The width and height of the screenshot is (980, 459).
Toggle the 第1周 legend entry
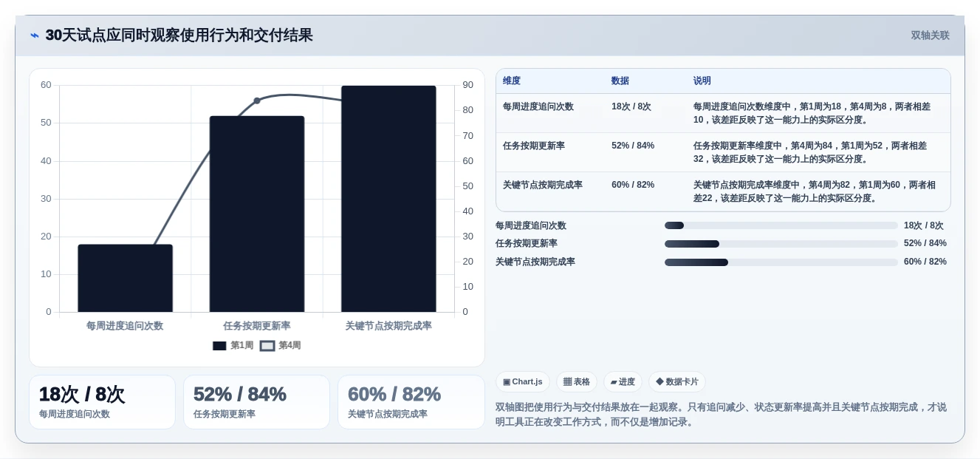pos(233,345)
